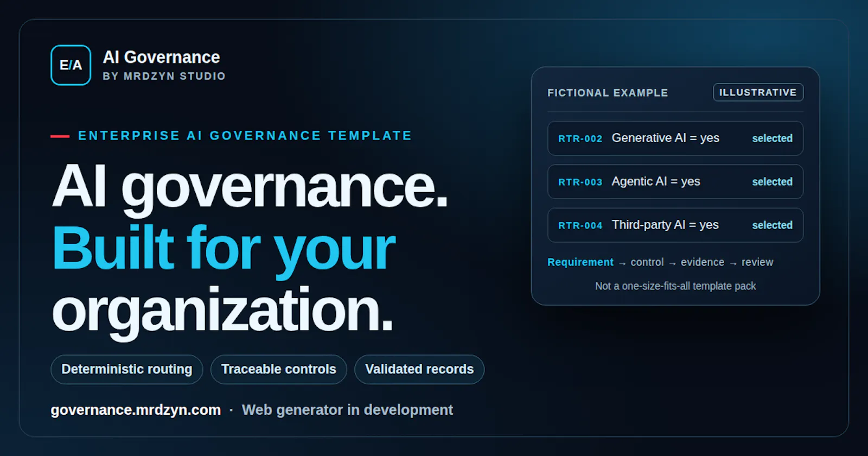Click the Requirement step label
The height and width of the screenshot is (456, 868).
(x=580, y=262)
